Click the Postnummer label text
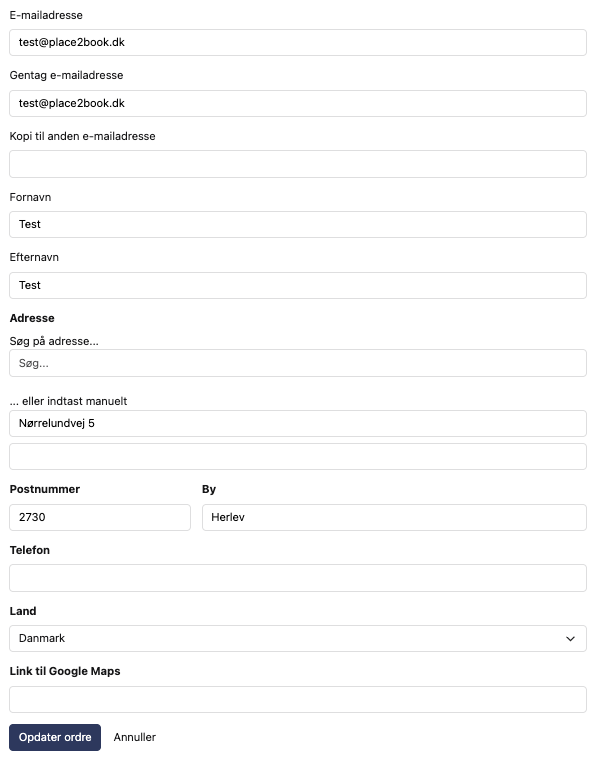Screen dimensions: 605x765 coord(45,489)
